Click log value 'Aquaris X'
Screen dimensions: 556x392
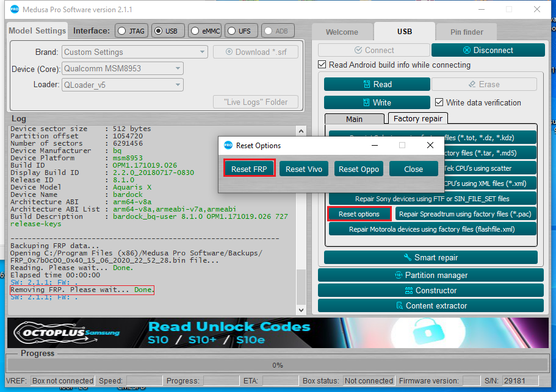point(132,187)
